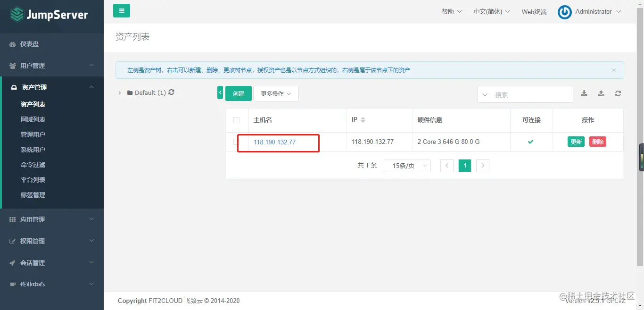Click the export download icon

coord(584,93)
